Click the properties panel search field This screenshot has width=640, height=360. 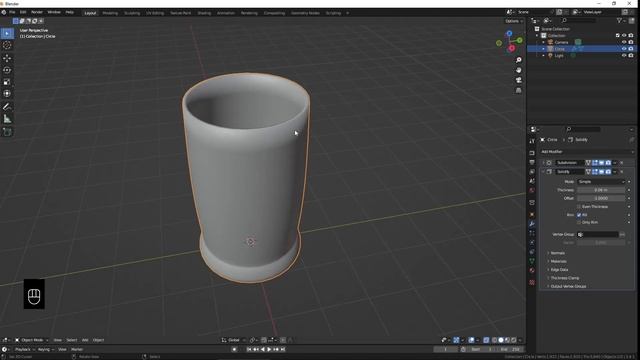pyautogui.click(x=583, y=129)
